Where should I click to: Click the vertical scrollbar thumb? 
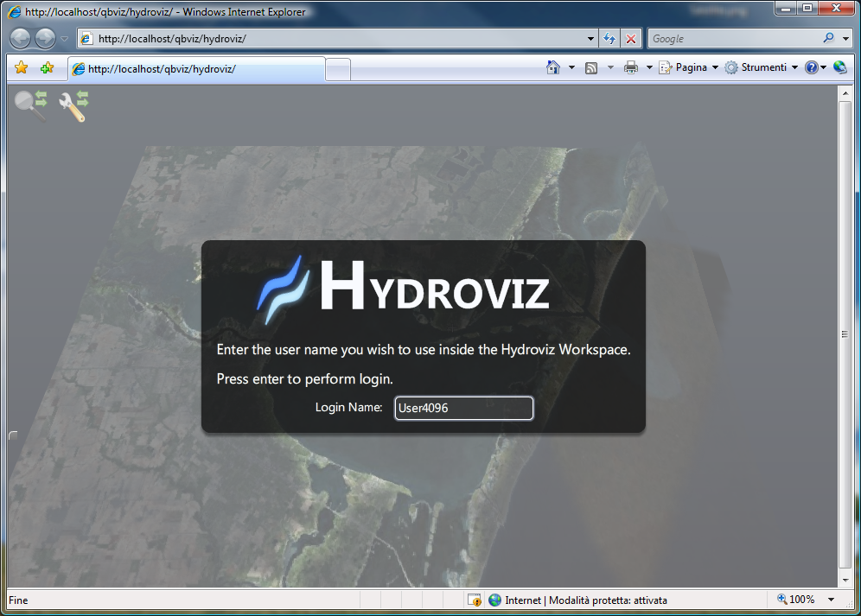point(845,335)
